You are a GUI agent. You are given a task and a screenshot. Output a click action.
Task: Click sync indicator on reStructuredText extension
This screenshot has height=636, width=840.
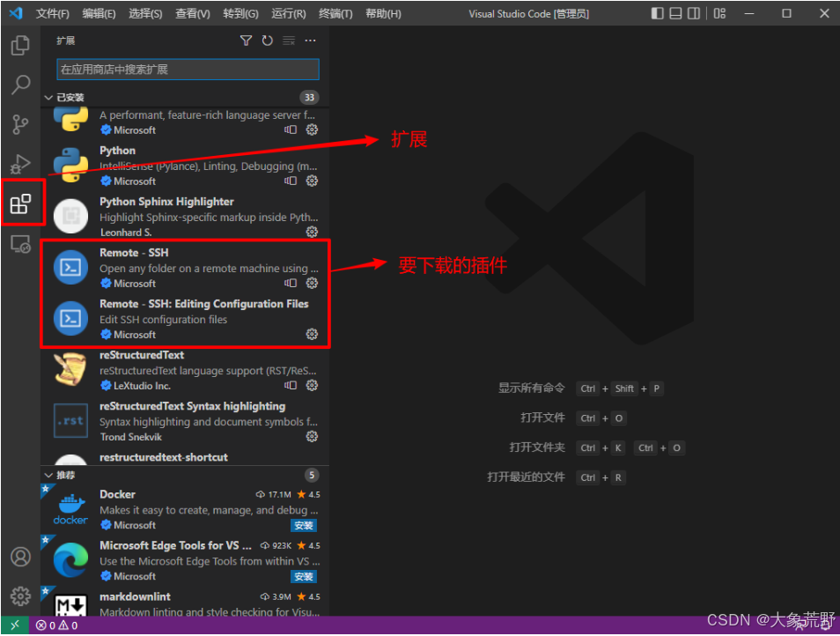[291, 385]
